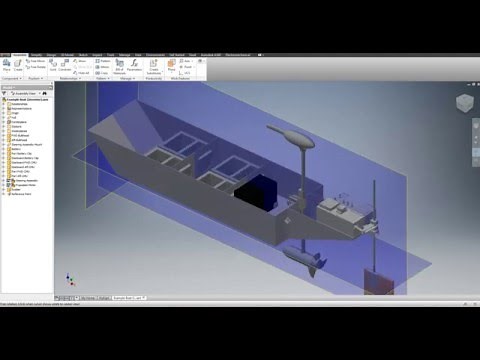Open the 3D Model ribbon tab

(x=67, y=55)
